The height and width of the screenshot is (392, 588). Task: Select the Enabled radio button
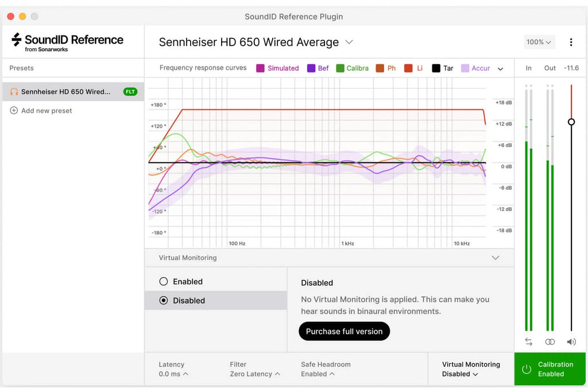164,281
